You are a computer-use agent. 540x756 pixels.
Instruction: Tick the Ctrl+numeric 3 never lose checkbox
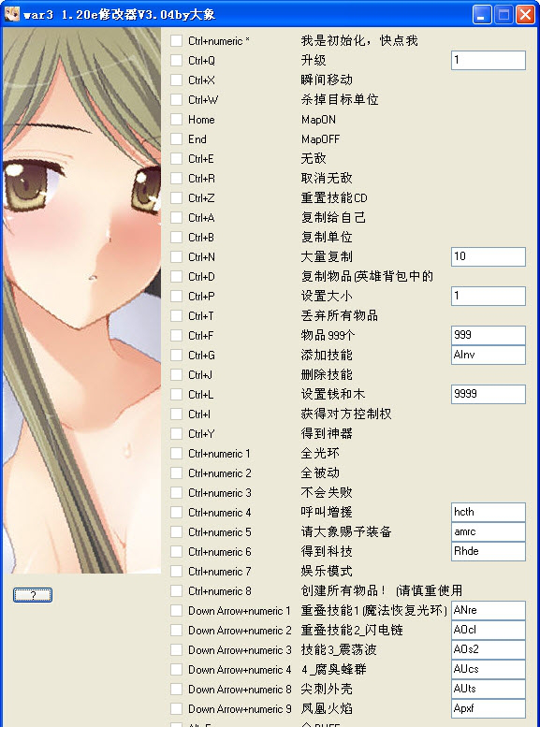click(177, 493)
